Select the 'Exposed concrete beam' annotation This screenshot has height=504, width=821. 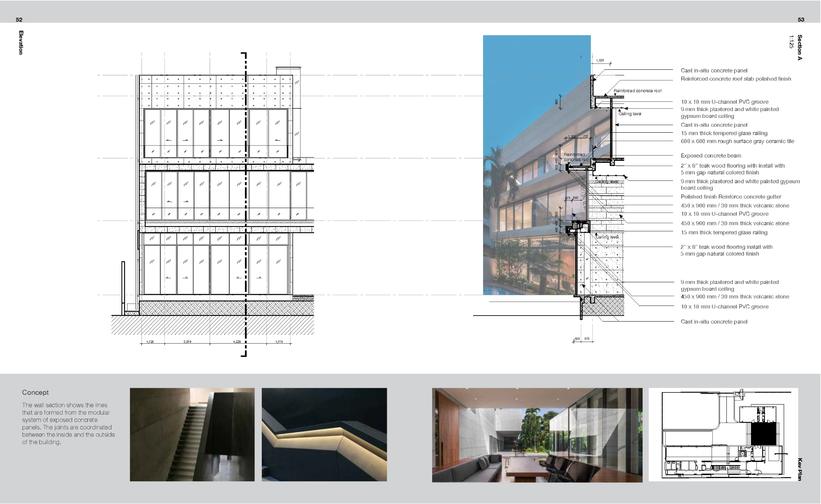pos(710,156)
